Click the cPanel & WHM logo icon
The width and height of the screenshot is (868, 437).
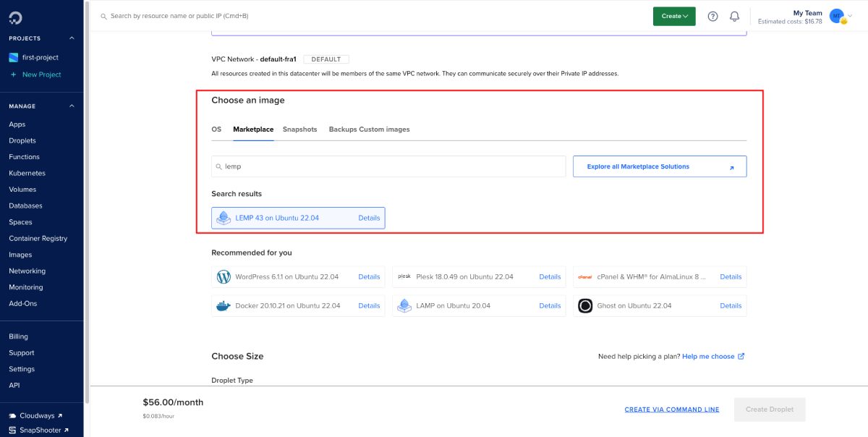pos(584,276)
